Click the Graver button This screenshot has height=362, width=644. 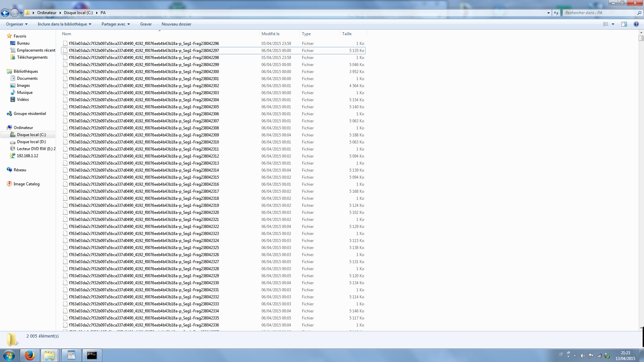[146, 24]
